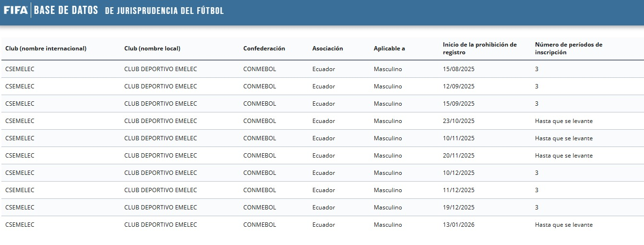The height and width of the screenshot is (245, 644).
Task: Open the entry dated 15/09/2025
Action: click(x=458, y=104)
